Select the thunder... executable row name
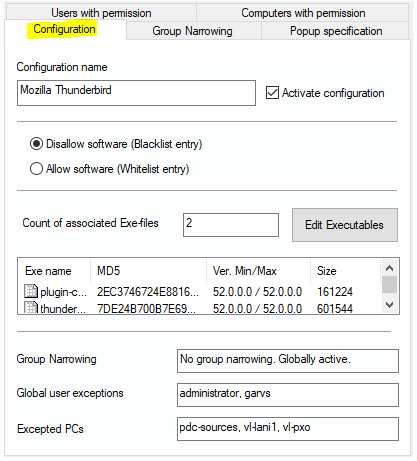The width and height of the screenshot is (417, 461). click(63, 309)
